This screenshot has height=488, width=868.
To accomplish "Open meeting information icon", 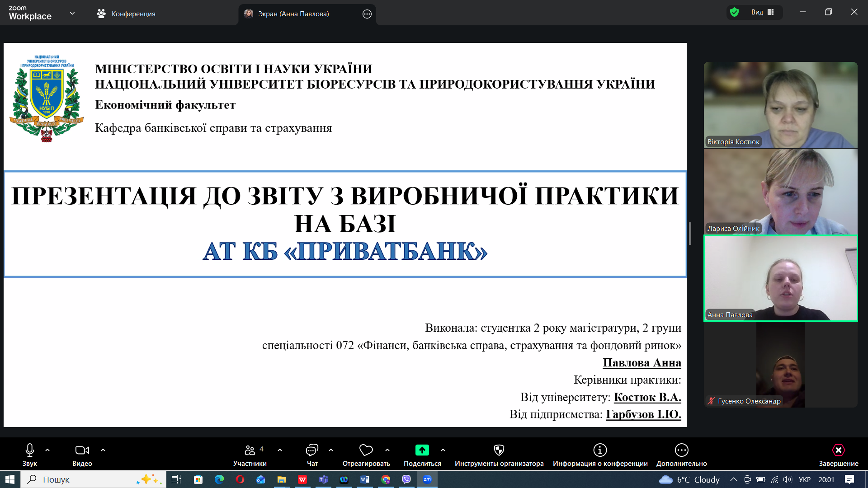I will click(600, 450).
